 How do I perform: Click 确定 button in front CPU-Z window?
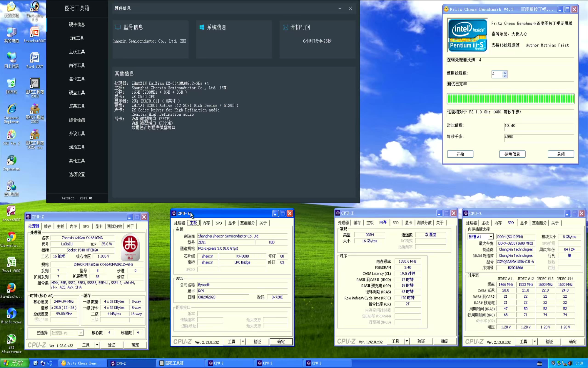[x=281, y=342]
